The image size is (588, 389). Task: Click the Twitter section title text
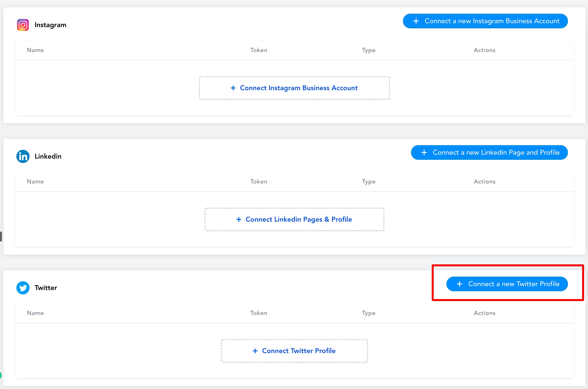(x=46, y=288)
